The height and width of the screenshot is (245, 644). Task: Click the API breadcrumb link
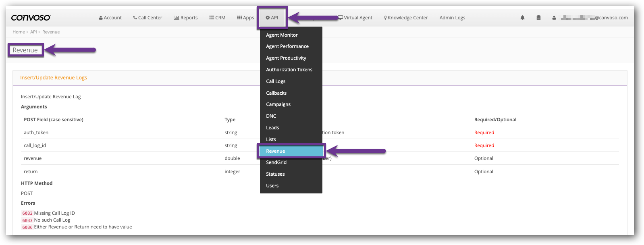point(33,32)
